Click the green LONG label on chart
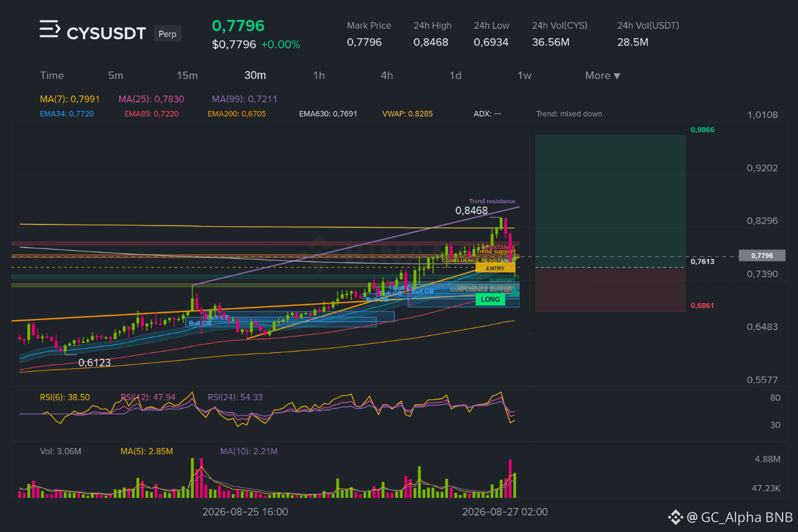Image resolution: width=798 pixels, height=532 pixels. pos(490,300)
